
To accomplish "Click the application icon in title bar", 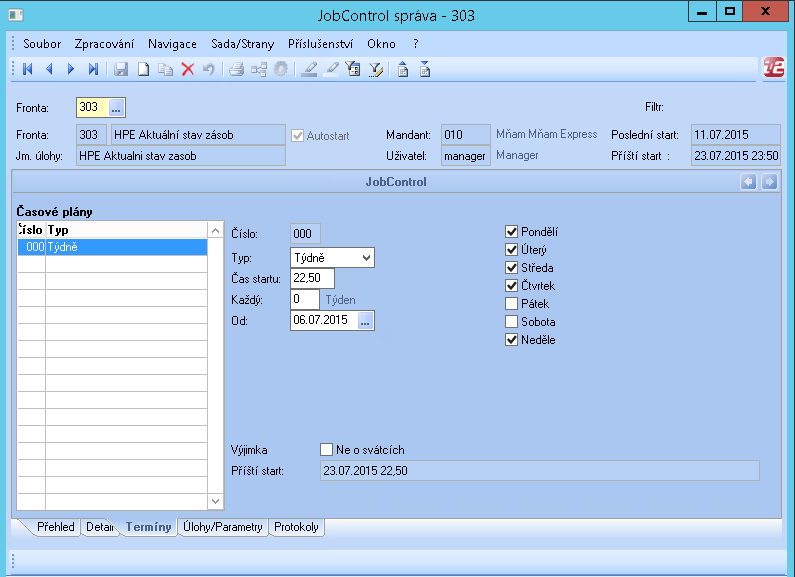I will pos(16,15).
